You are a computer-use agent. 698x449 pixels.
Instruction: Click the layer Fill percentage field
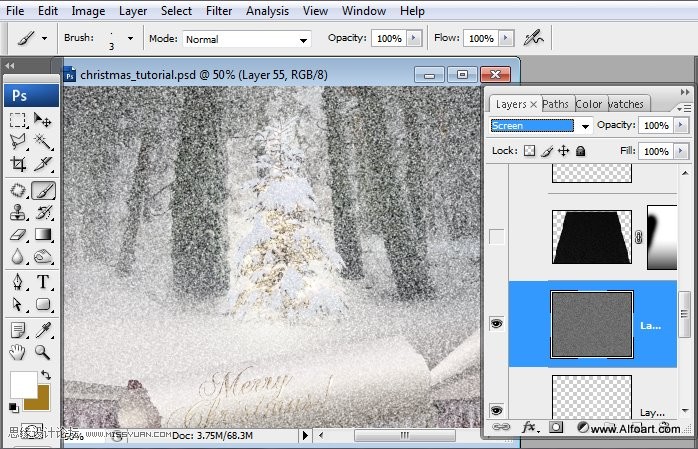[x=656, y=151]
